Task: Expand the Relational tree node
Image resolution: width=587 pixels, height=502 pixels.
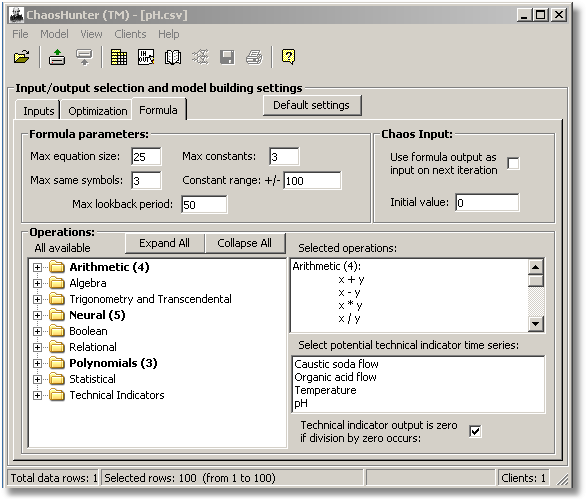Action: [x=37, y=348]
